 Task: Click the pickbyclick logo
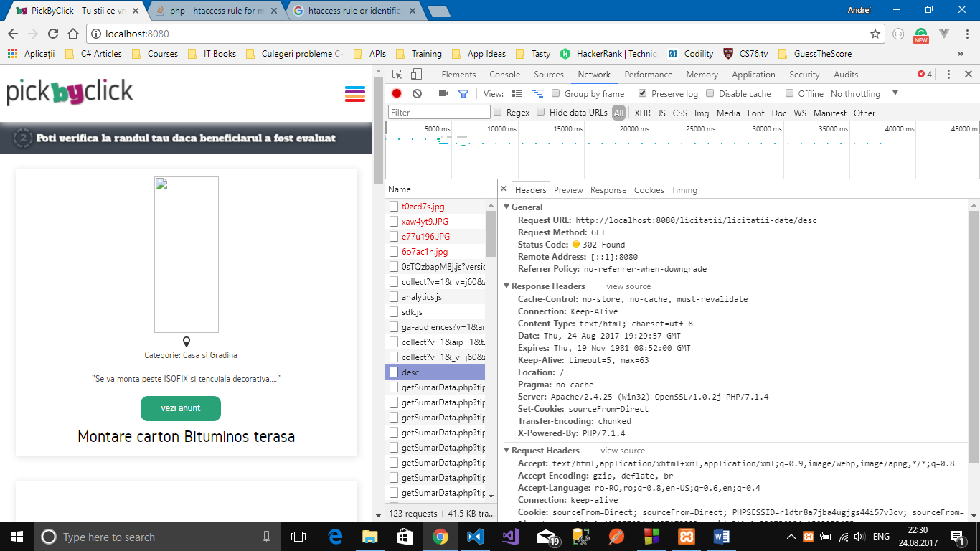coord(70,93)
